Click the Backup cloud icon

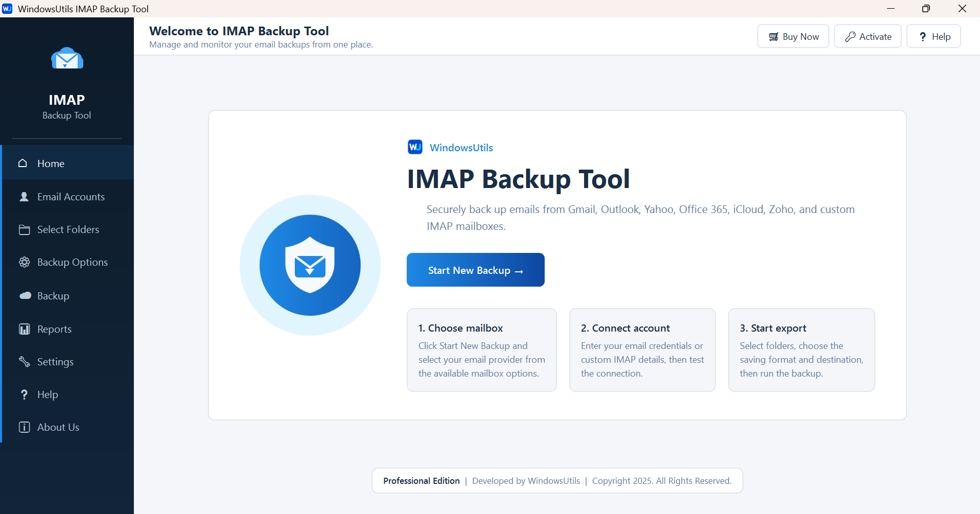[25, 295]
